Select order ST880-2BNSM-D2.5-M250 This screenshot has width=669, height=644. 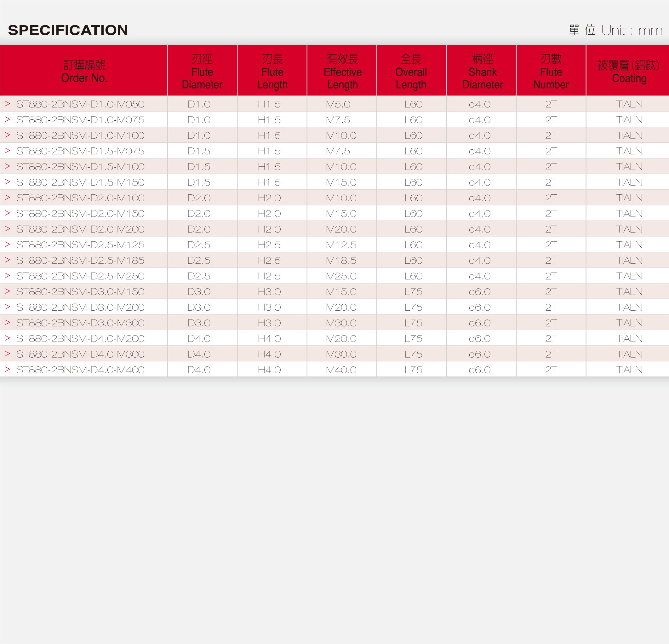point(80,276)
